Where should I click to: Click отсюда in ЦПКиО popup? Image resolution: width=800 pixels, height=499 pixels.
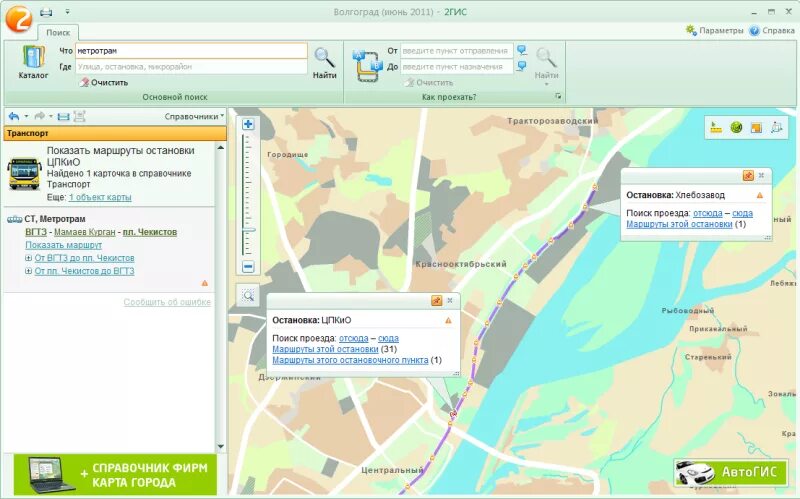coord(354,338)
